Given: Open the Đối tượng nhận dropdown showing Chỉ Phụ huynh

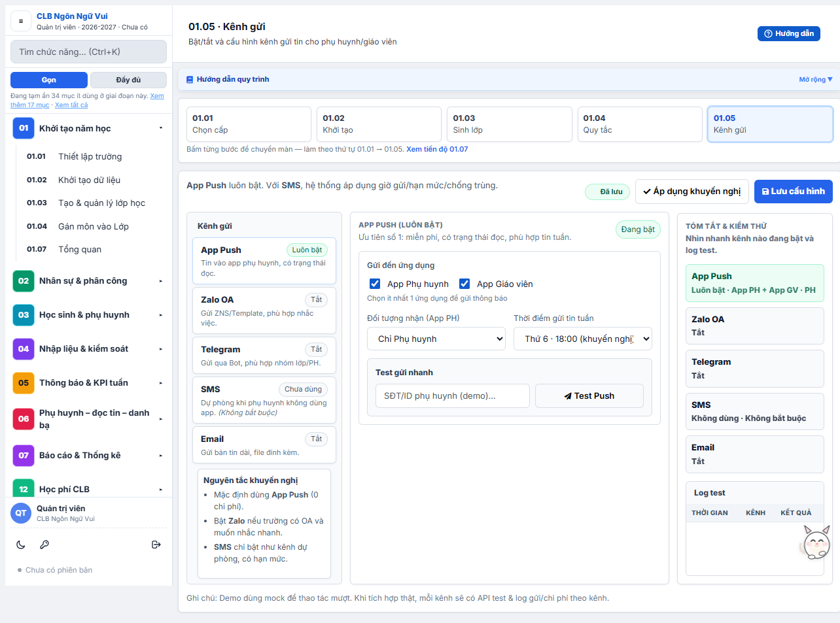Looking at the screenshot, I should tap(436, 339).
